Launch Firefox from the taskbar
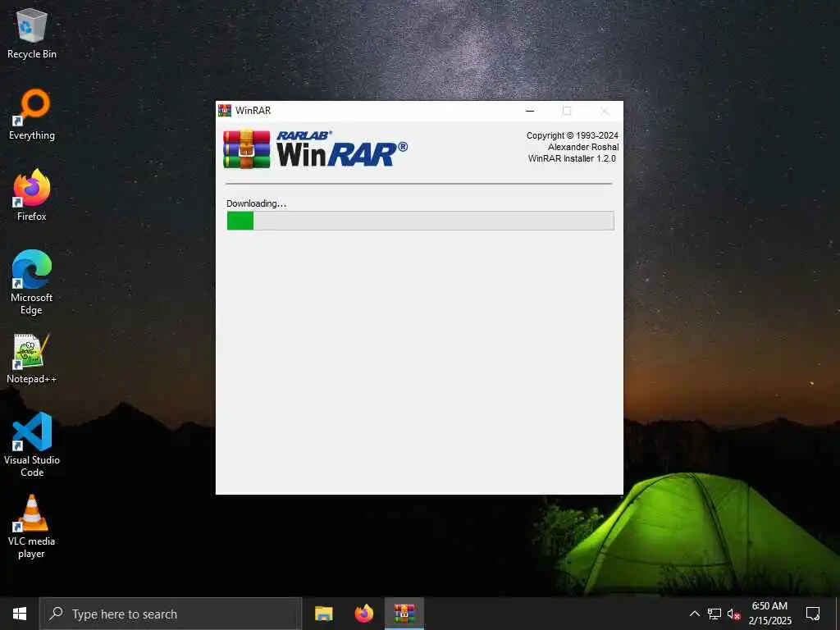The image size is (840, 630). [364, 614]
